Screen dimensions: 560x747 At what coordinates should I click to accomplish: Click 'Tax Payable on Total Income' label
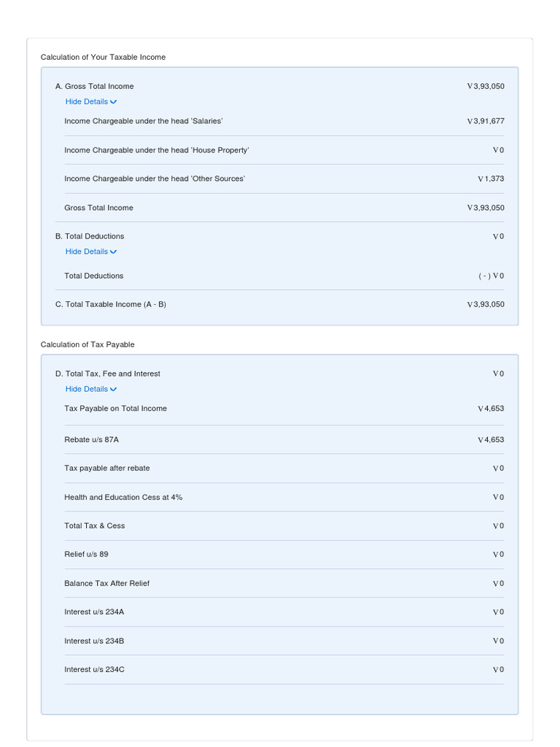pyautogui.click(x=115, y=409)
